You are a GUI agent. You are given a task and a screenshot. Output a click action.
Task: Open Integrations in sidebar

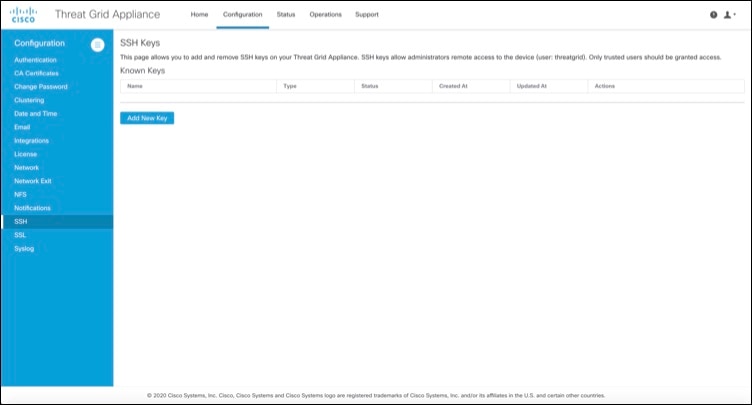tap(31, 141)
